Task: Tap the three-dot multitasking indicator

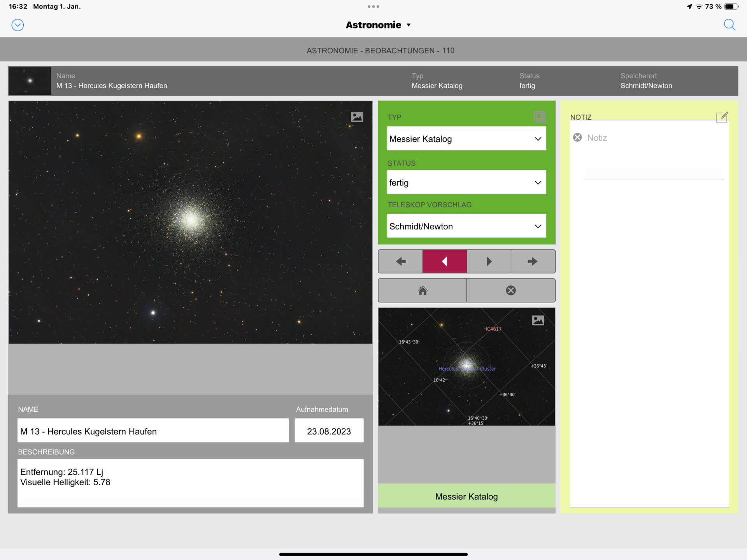Action: click(x=373, y=7)
